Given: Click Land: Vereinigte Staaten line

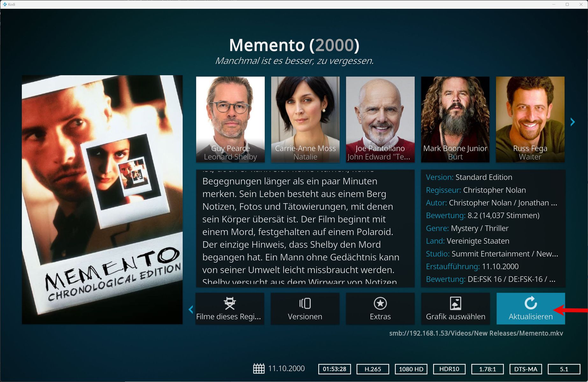Looking at the screenshot, I should click(468, 241).
